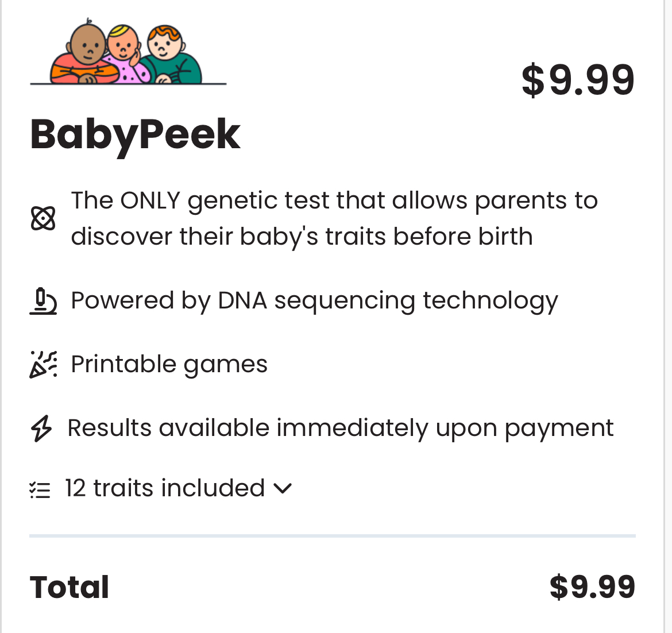Click the red-haired baby in green
Viewport: 672px width, 633px height.
point(169,56)
